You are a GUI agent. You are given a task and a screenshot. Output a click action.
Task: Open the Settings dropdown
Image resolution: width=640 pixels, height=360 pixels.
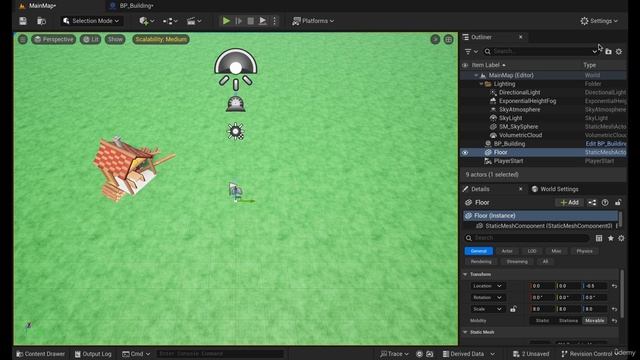tap(599, 21)
